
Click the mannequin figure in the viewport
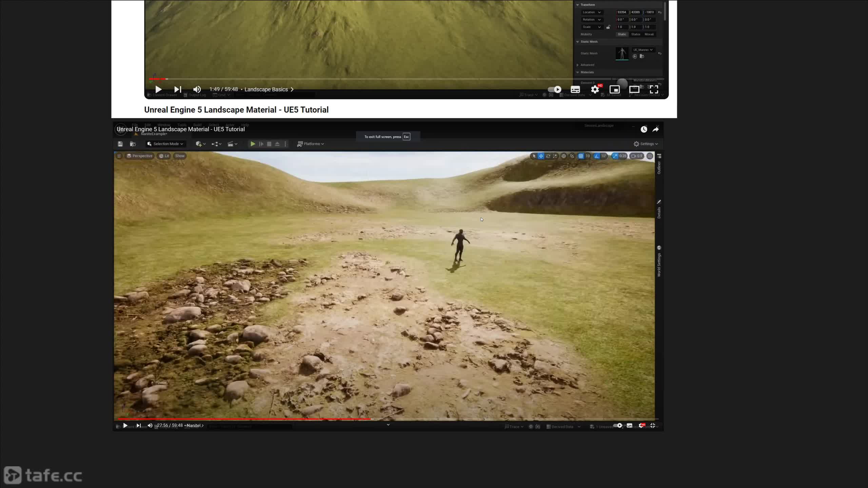click(460, 245)
